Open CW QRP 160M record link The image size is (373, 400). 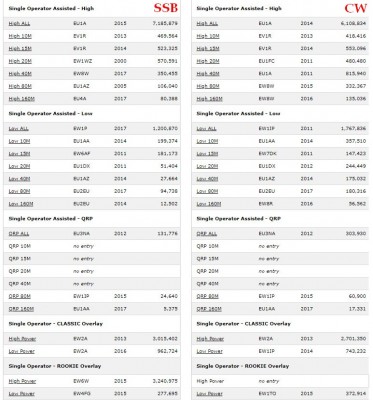[x=209, y=309]
